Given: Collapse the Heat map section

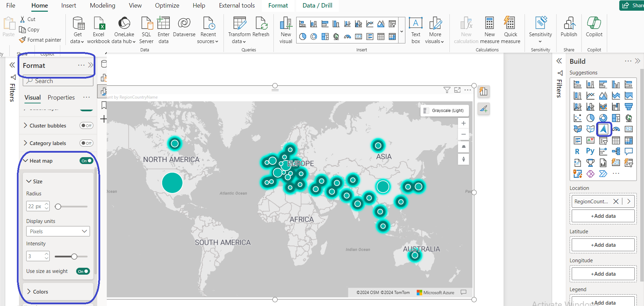Looking at the screenshot, I should point(25,161).
